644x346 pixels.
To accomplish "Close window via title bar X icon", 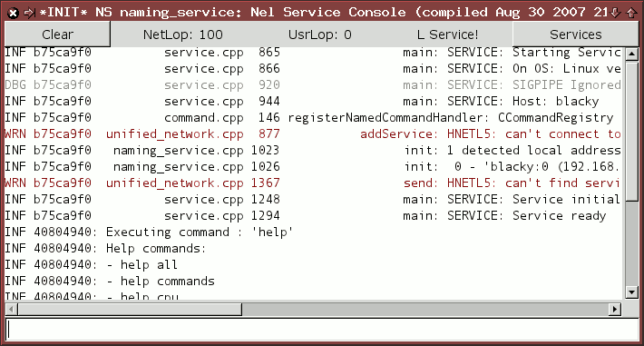I will (13, 13).
